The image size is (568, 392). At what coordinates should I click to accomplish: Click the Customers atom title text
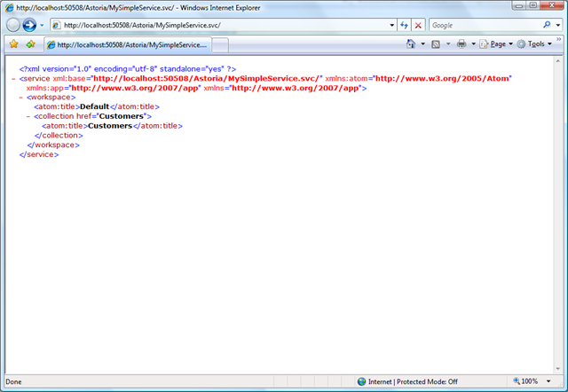(110, 126)
